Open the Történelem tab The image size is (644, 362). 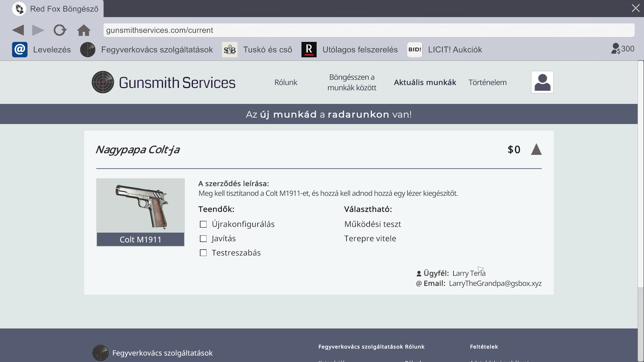(x=487, y=82)
